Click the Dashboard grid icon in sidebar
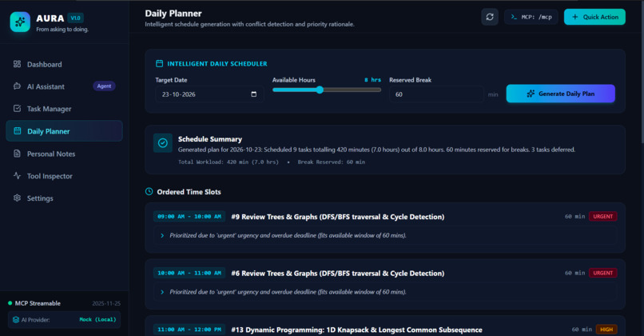 tap(17, 64)
